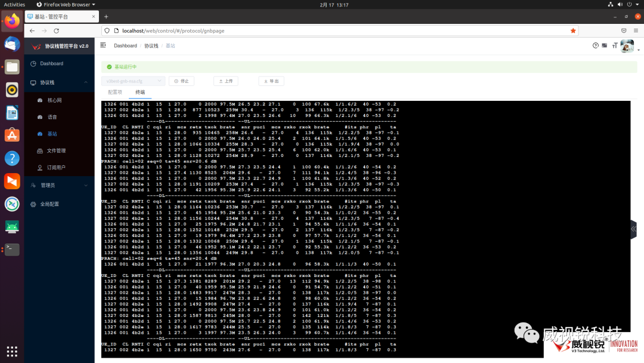Open 核心网 sidebar item
Screen dimensions: 644x363
point(59,100)
